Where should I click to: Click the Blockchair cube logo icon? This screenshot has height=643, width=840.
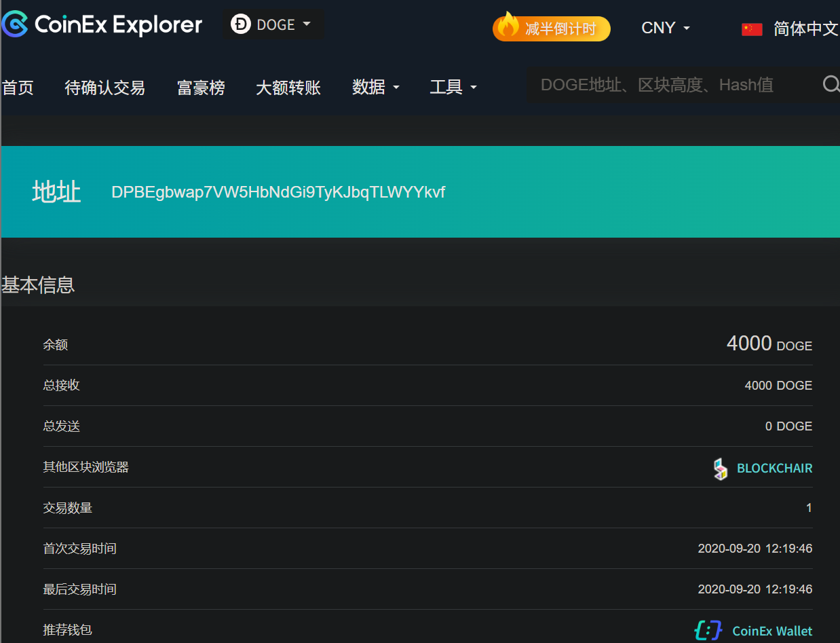720,468
